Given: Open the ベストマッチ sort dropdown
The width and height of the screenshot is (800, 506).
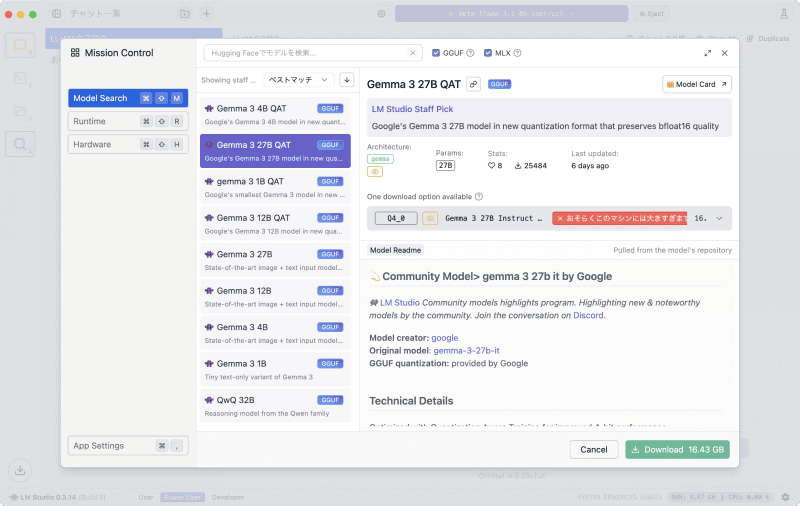Looking at the screenshot, I should 298,80.
